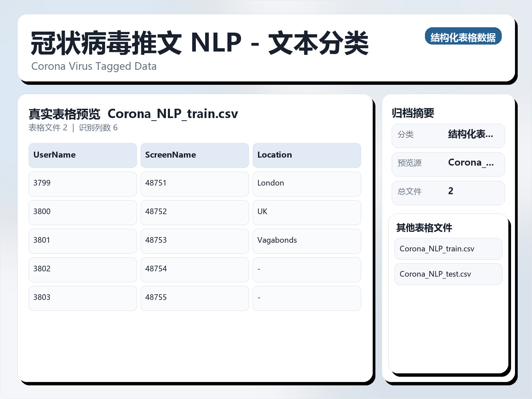This screenshot has width=532, height=399.
Task: Click the Corona Virus Tagged Data subtitle
Action: coord(94,66)
